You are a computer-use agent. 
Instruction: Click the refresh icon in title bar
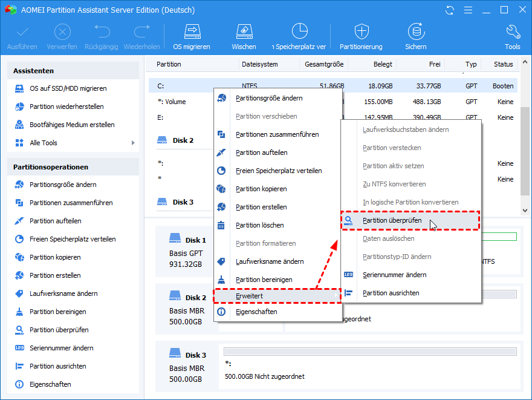coord(450,10)
